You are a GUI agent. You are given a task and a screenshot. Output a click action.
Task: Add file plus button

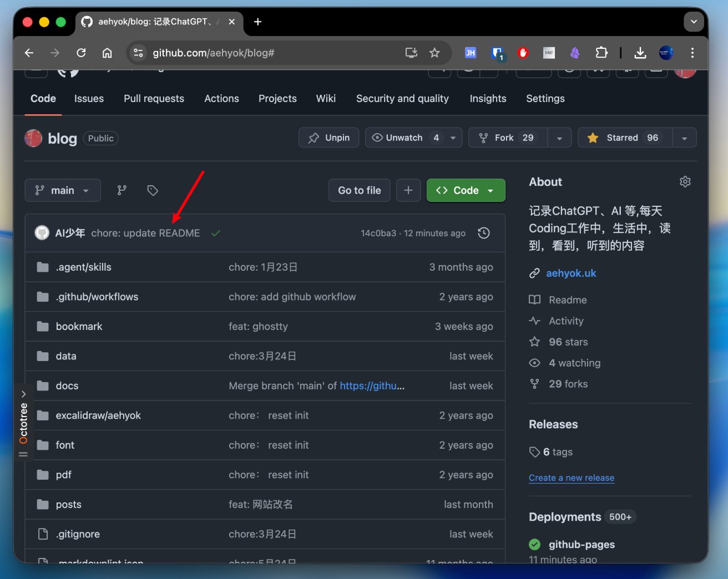pos(408,190)
